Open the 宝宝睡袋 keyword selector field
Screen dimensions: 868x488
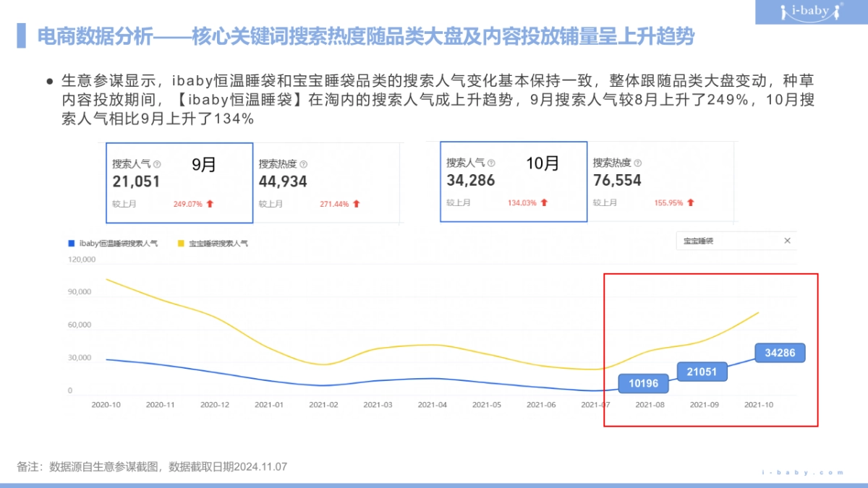[723, 241]
